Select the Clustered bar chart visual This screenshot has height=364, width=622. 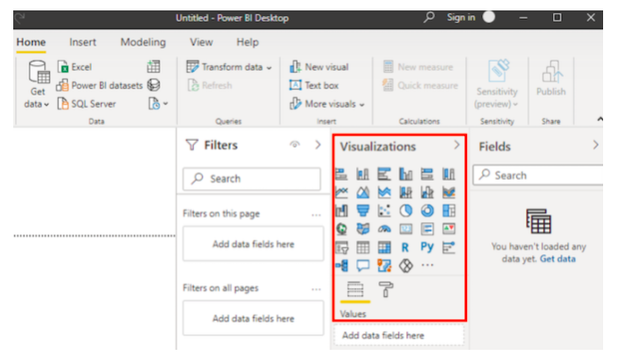[x=384, y=174]
